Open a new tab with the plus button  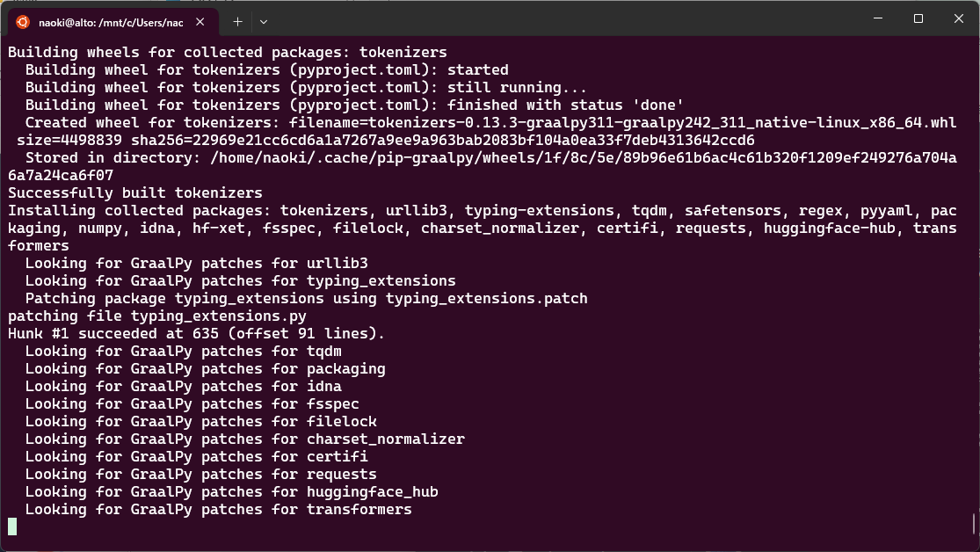pyautogui.click(x=237, y=22)
